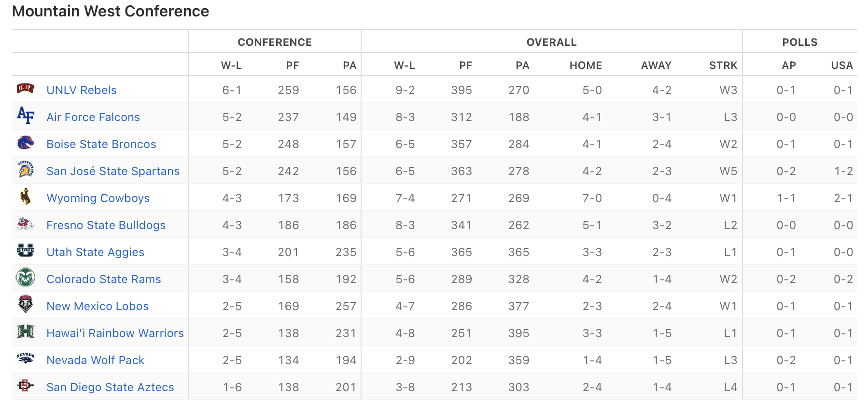Click the San Diego State Aztecs logo
Image resolution: width=868 pixels, height=409 pixels.
26,385
